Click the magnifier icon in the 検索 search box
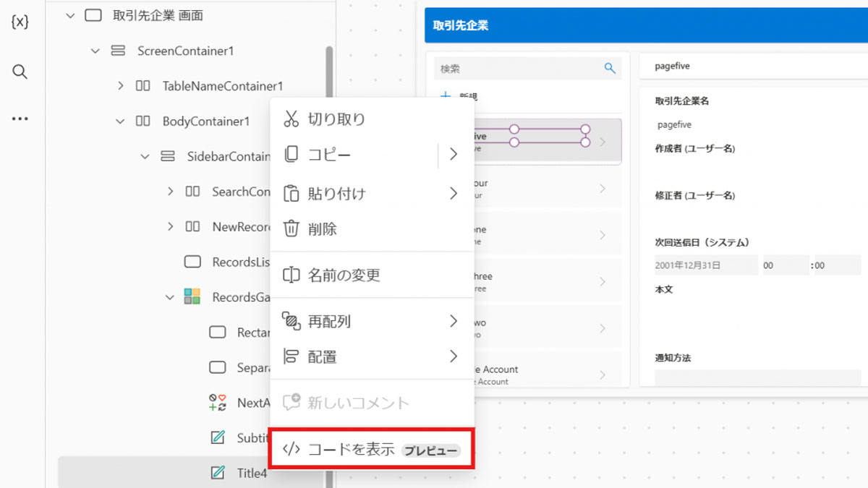868x488 pixels. pos(610,67)
